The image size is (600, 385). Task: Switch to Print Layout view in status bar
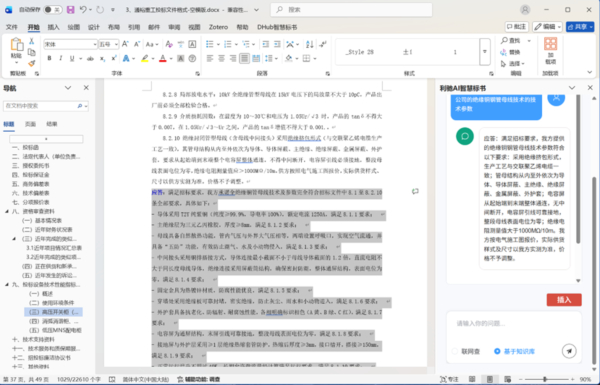pos(489,379)
